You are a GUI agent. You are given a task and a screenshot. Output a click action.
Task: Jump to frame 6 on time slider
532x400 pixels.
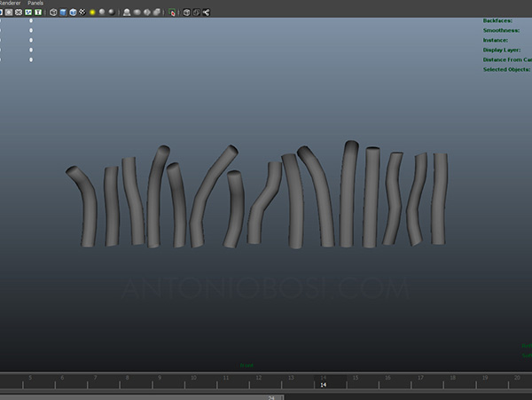coord(62,378)
